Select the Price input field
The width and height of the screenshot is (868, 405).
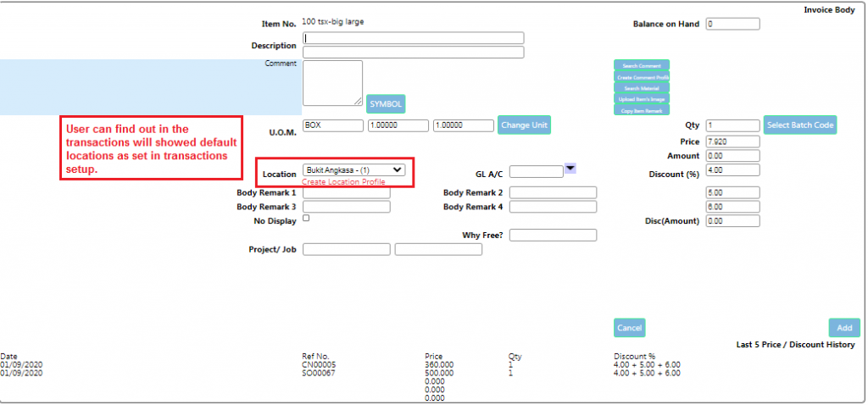(x=732, y=141)
